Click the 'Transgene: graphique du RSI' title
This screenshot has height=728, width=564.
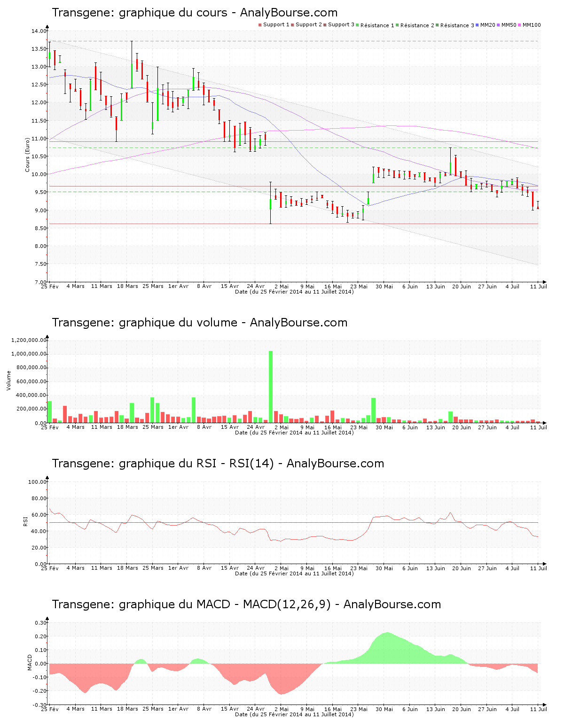[x=218, y=464]
